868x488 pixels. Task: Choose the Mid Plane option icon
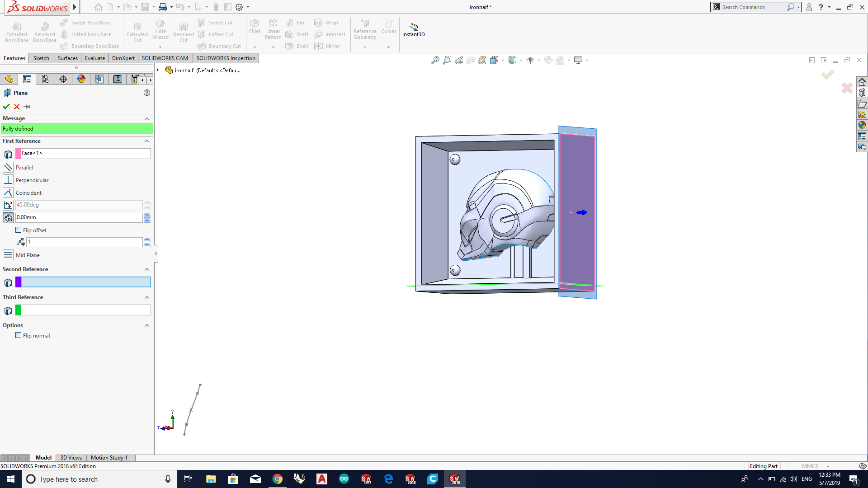click(x=8, y=255)
